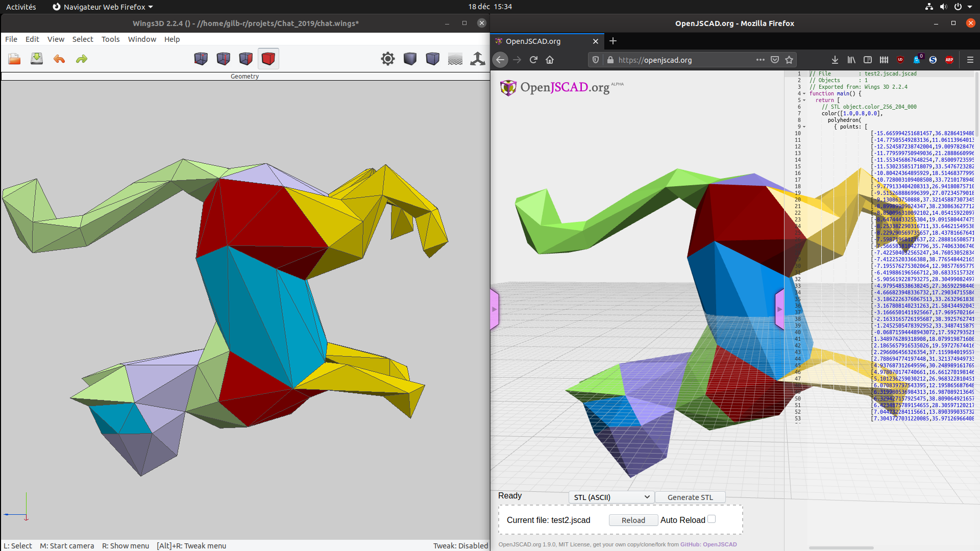Image resolution: width=980 pixels, height=551 pixels.
Task: Expand the left pink side panel arrow
Action: pos(494,309)
